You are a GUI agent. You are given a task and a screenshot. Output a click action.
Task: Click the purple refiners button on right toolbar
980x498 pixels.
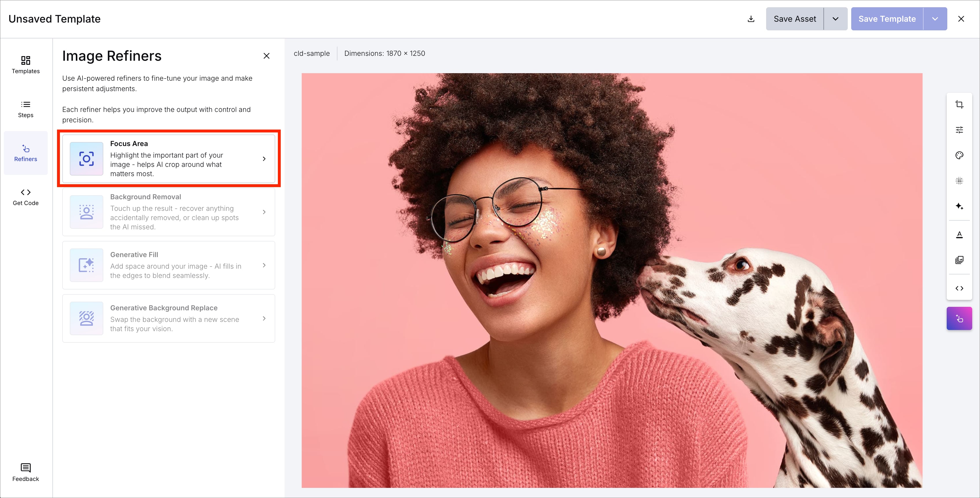(959, 319)
